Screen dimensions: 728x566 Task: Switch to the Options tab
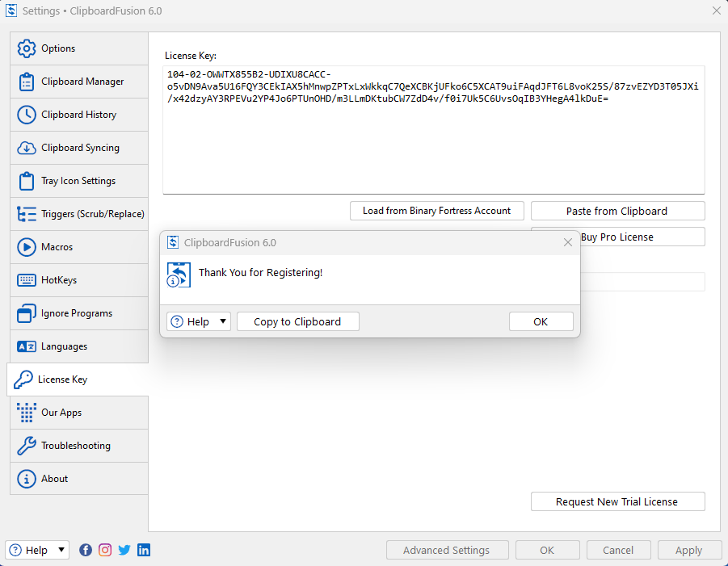tap(79, 48)
